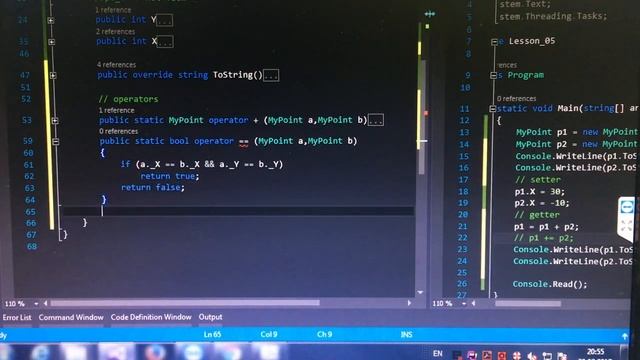Click 'p2.X = -10;' in the right pane

pos(542,203)
